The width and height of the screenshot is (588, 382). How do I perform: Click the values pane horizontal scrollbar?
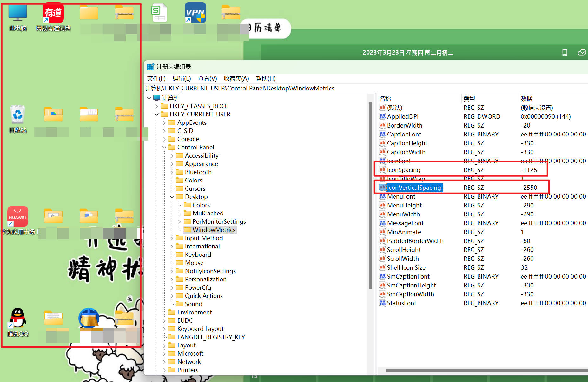pos(487,371)
